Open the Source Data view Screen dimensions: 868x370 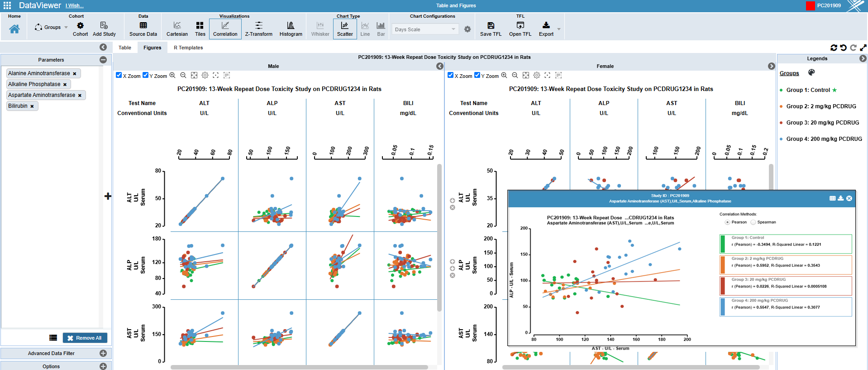(143, 29)
